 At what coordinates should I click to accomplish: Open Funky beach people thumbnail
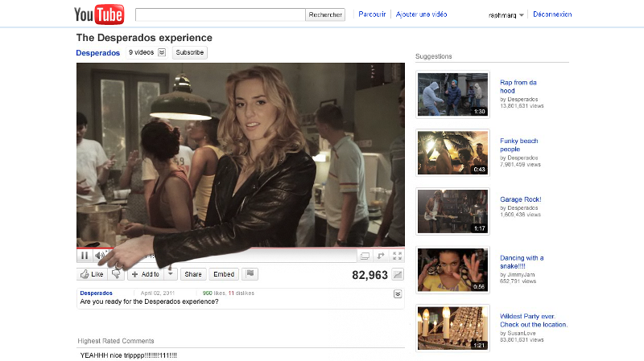coord(452,153)
